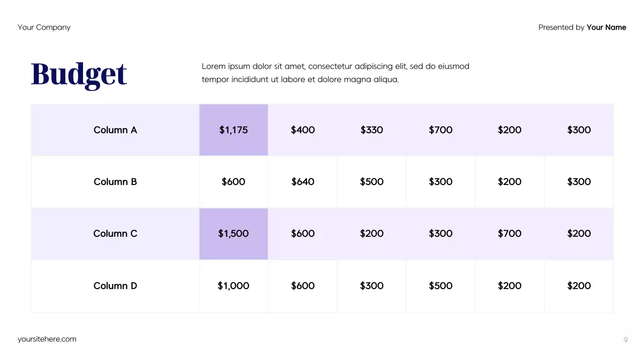Open the yoursitehere.com footer link
This screenshot has width=644, height=362.
pos(47,339)
